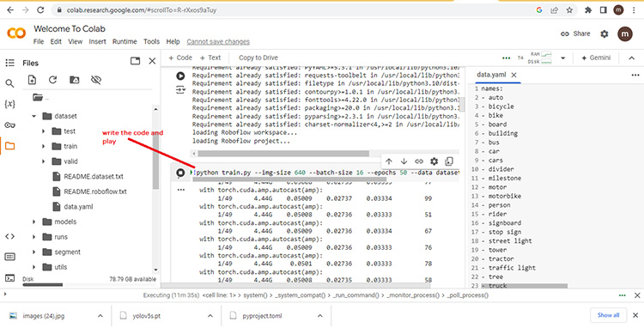Open runtime resources dropdown arrow
This screenshot has height=328, width=644.
[563, 58]
